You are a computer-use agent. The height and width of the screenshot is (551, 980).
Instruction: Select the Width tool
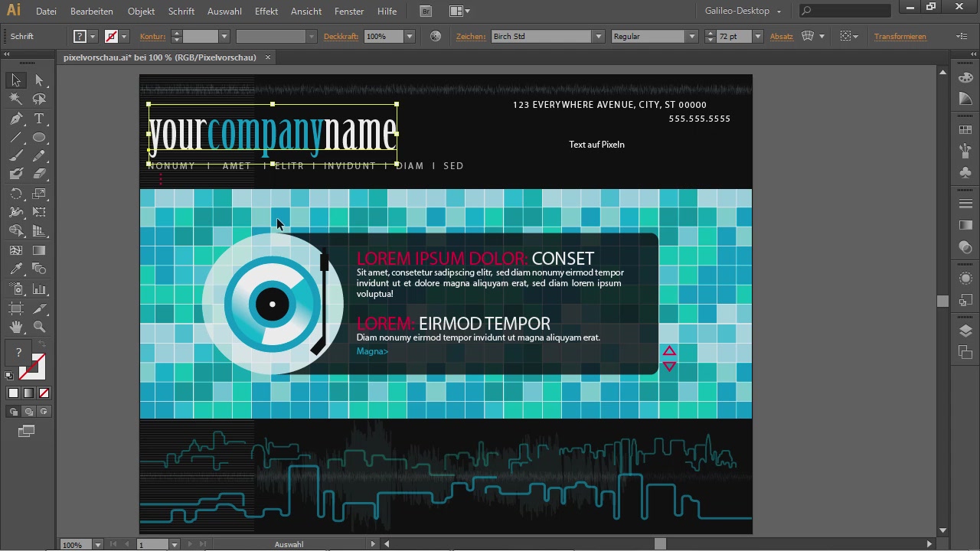click(16, 212)
